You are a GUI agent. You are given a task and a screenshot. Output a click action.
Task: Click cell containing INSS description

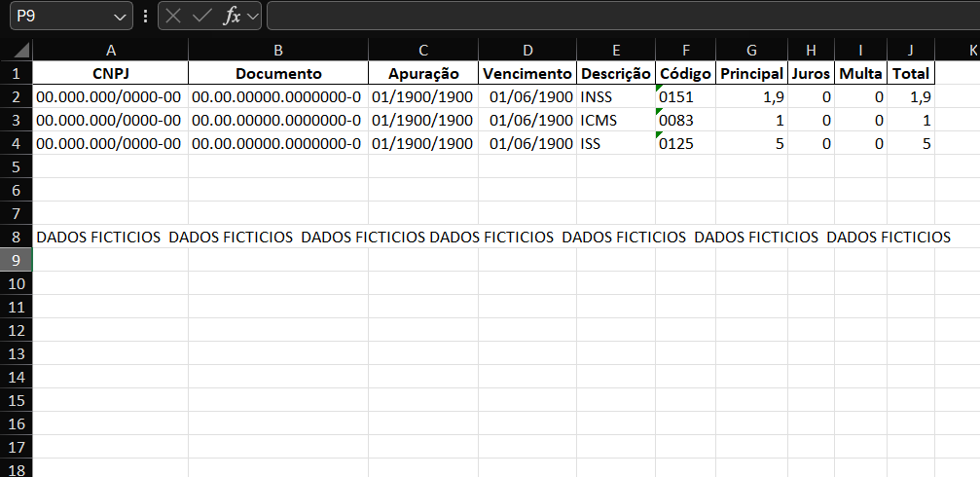[x=615, y=96]
